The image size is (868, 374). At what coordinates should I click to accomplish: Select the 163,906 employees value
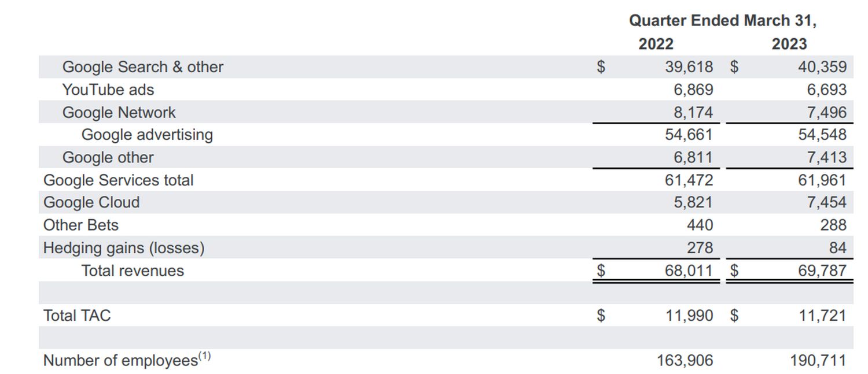click(685, 361)
